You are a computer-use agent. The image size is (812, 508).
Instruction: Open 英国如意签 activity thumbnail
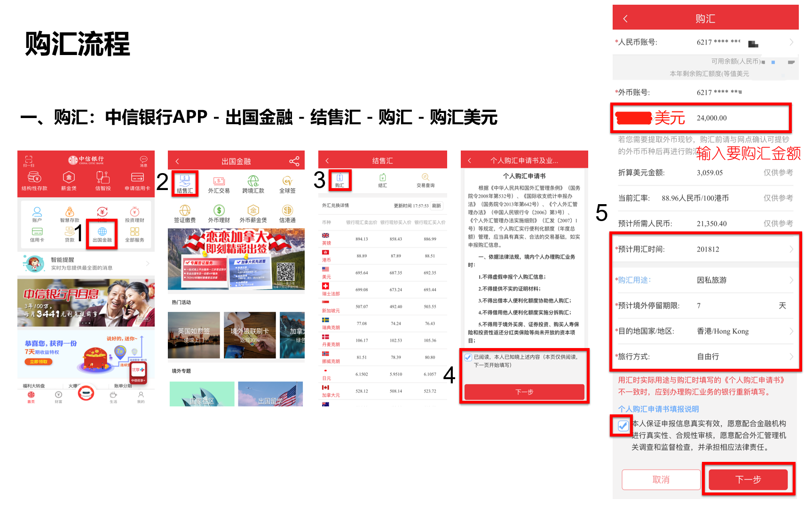(194, 335)
